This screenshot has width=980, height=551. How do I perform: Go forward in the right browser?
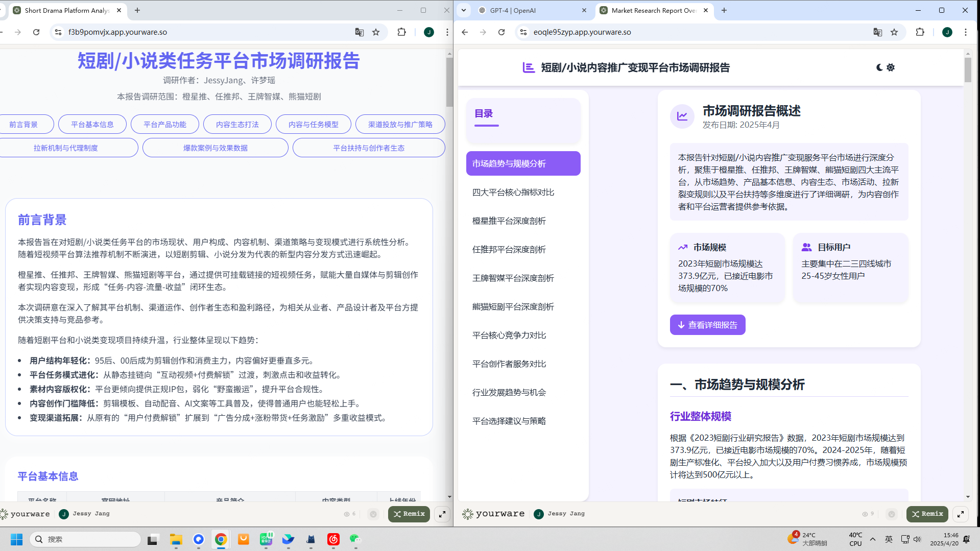[483, 32]
